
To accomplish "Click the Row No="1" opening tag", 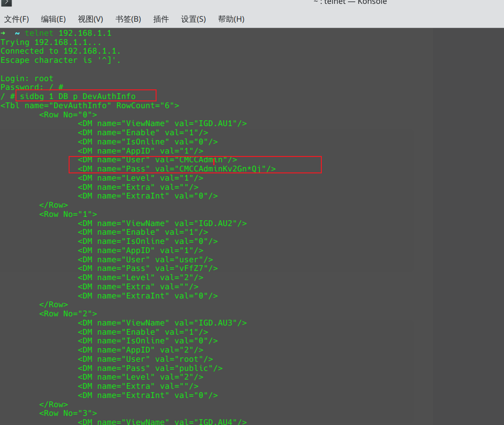I will pos(68,214).
